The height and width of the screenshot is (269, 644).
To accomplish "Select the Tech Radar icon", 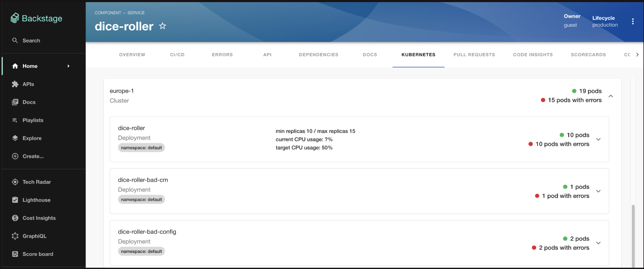I will click(15, 182).
